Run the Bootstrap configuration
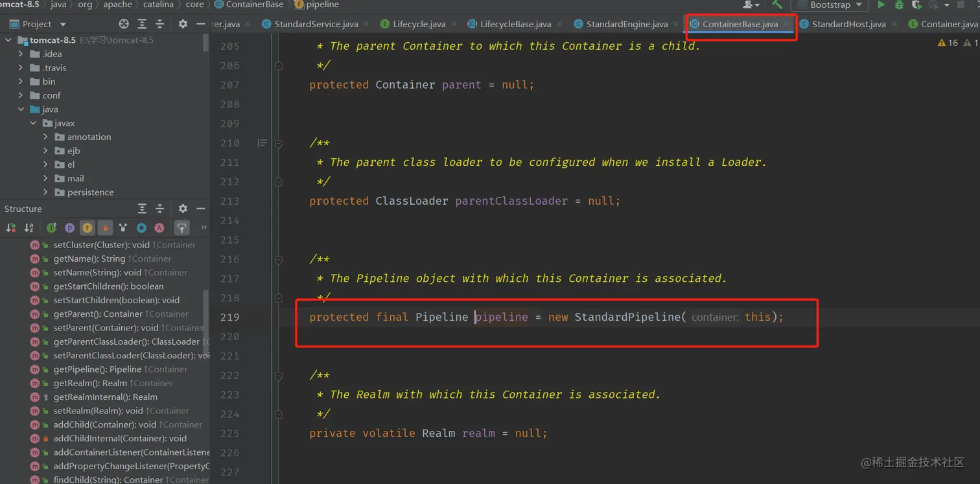The image size is (980, 484). [x=881, y=5]
